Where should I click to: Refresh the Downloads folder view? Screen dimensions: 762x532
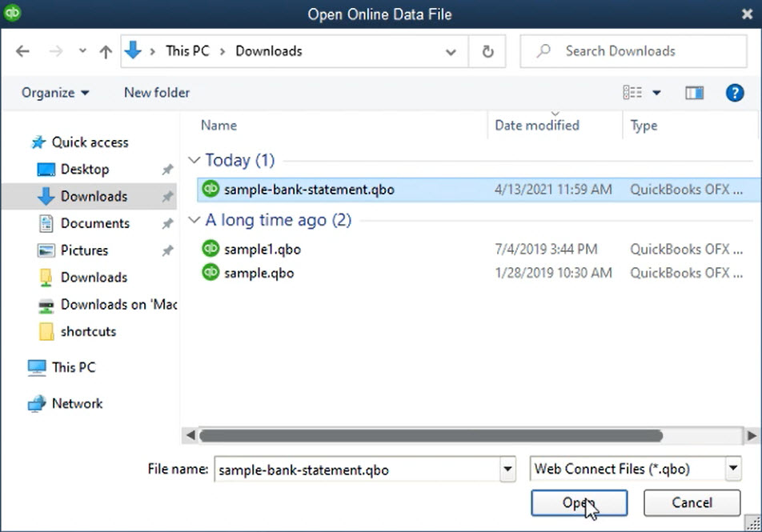(x=487, y=51)
